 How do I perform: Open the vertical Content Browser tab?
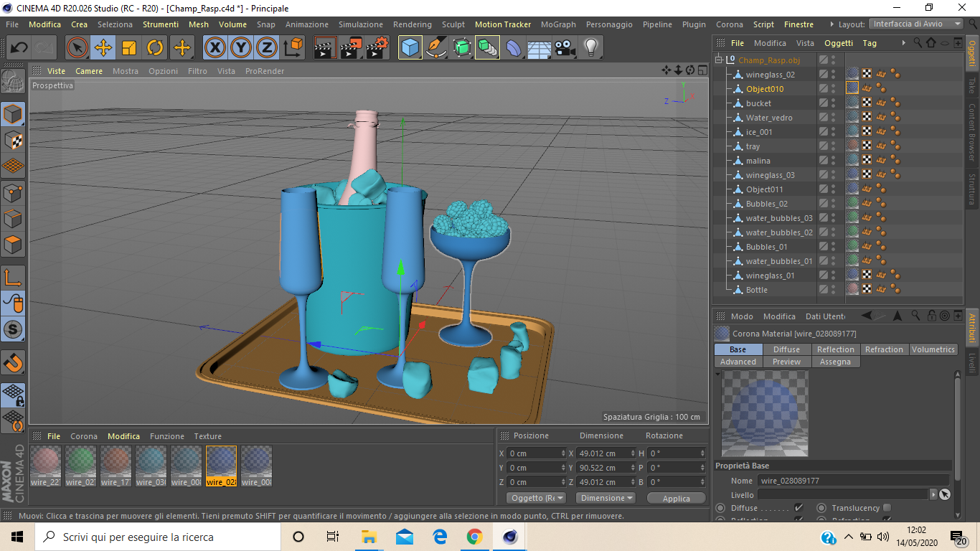973,131
